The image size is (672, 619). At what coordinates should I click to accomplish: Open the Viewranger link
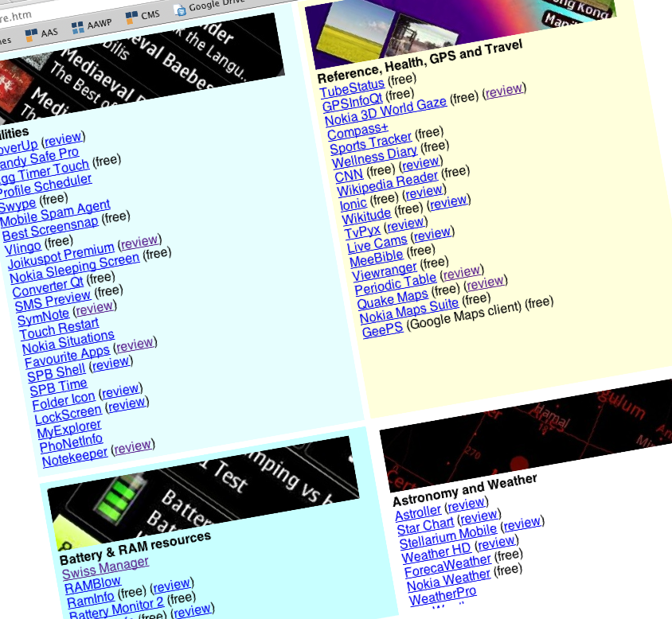[x=384, y=272]
